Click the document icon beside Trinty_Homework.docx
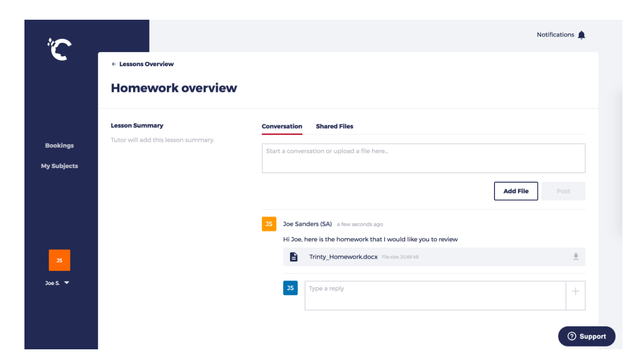Viewport: 644px width, 354px height. point(294,257)
